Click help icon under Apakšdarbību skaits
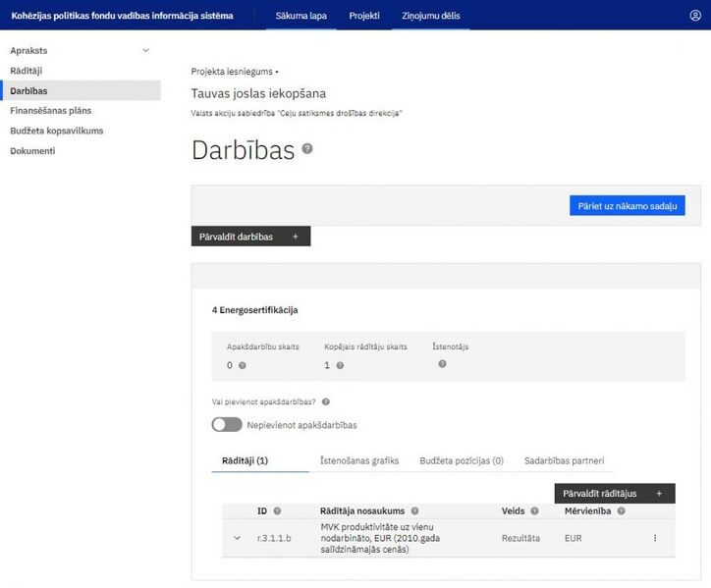Viewport: 711px width, 588px height. [243, 365]
